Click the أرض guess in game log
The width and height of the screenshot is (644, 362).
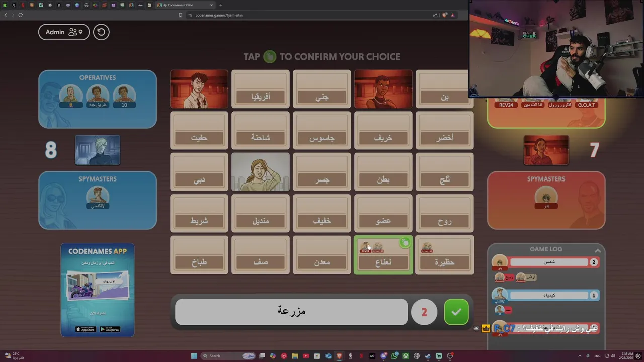526,277
